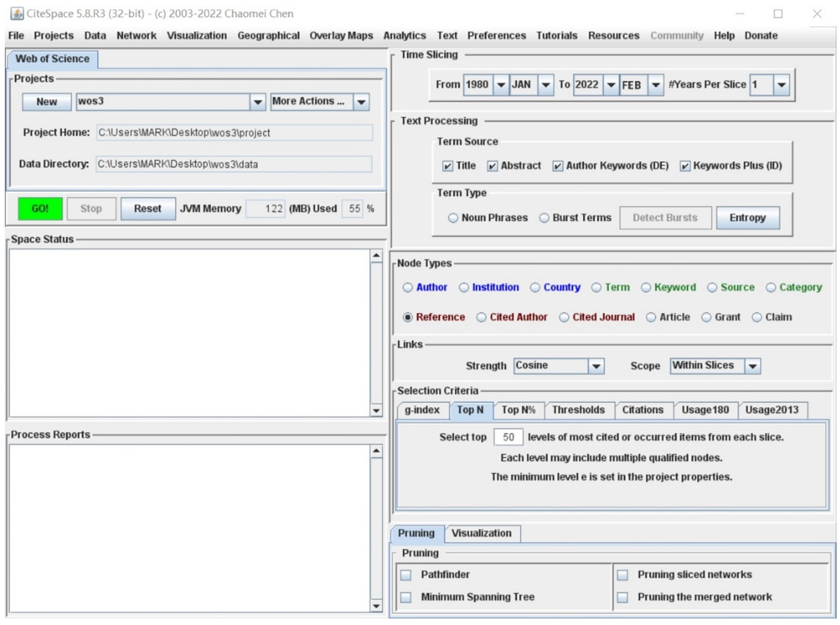Image resolution: width=840 pixels, height=625 pixels.
Task: Open the Analytics menu
Action: [404, 36]
